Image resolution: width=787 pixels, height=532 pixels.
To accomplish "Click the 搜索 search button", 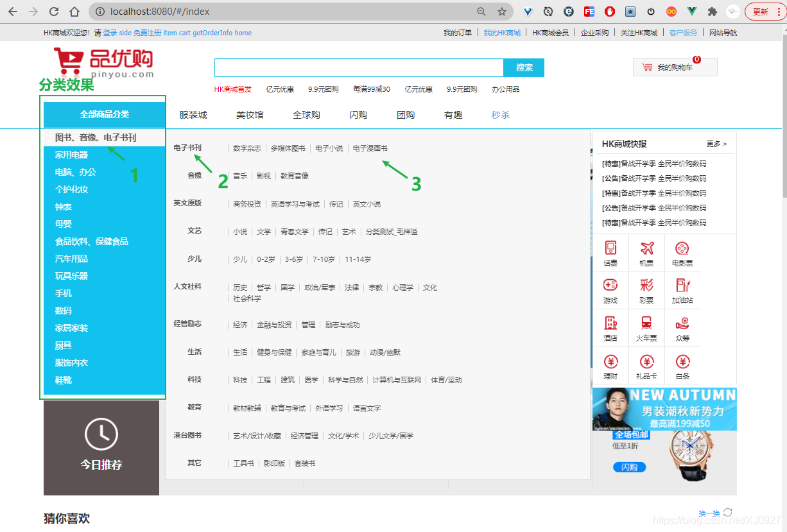I will [x=524, y=67].
